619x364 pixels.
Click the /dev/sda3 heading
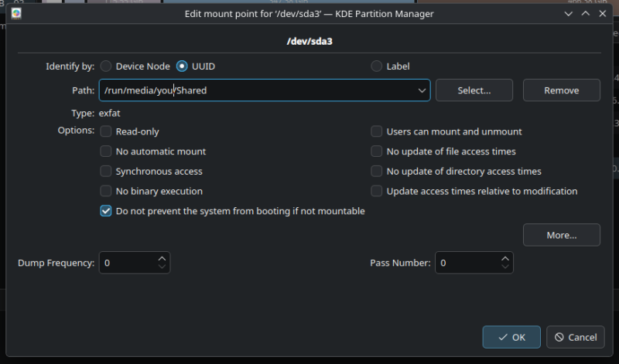pyautogui.click(x=309, y=42)
